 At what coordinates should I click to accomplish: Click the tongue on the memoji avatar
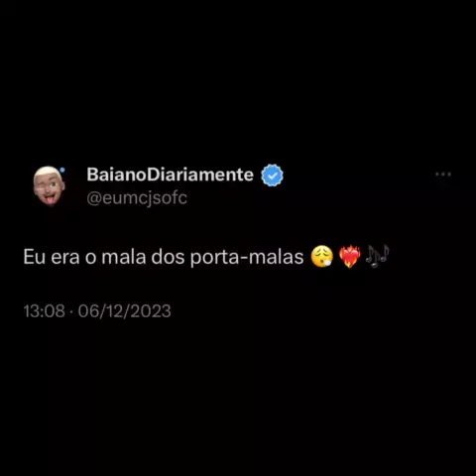(51, 199)
